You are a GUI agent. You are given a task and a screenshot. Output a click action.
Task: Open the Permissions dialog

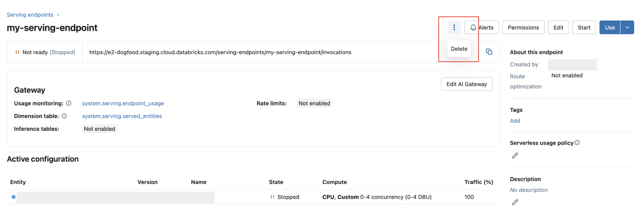click(523, 27)
